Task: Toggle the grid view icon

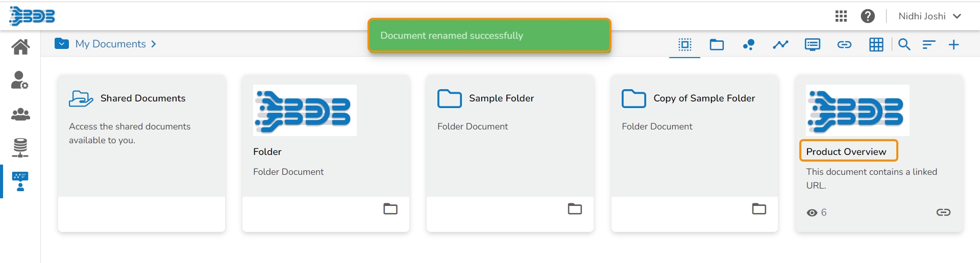Action: pyautogui.click(x=876, y=44)
